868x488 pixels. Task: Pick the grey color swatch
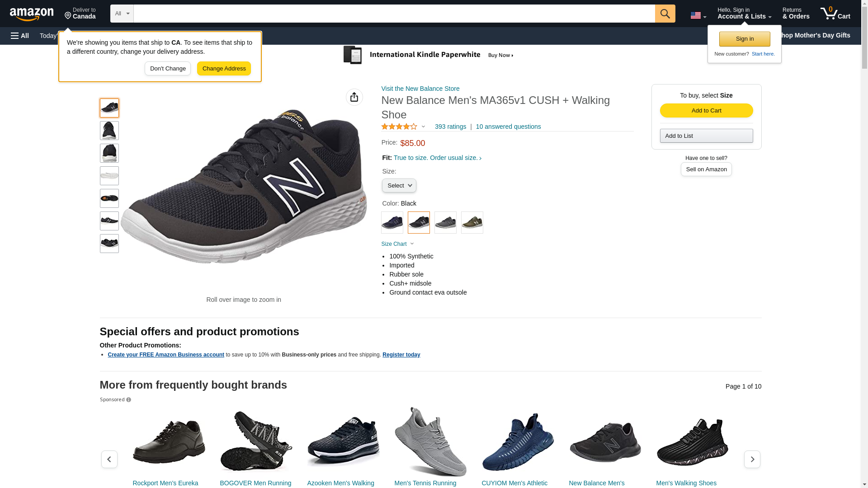click(x=445, y=223)
